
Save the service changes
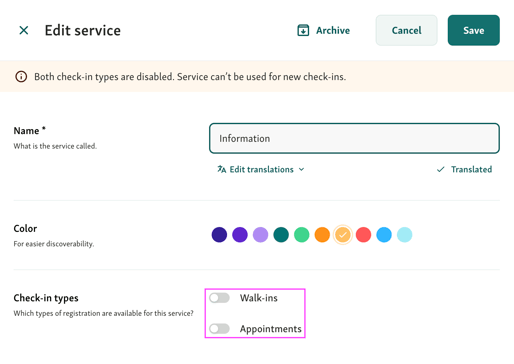point(473,30)
